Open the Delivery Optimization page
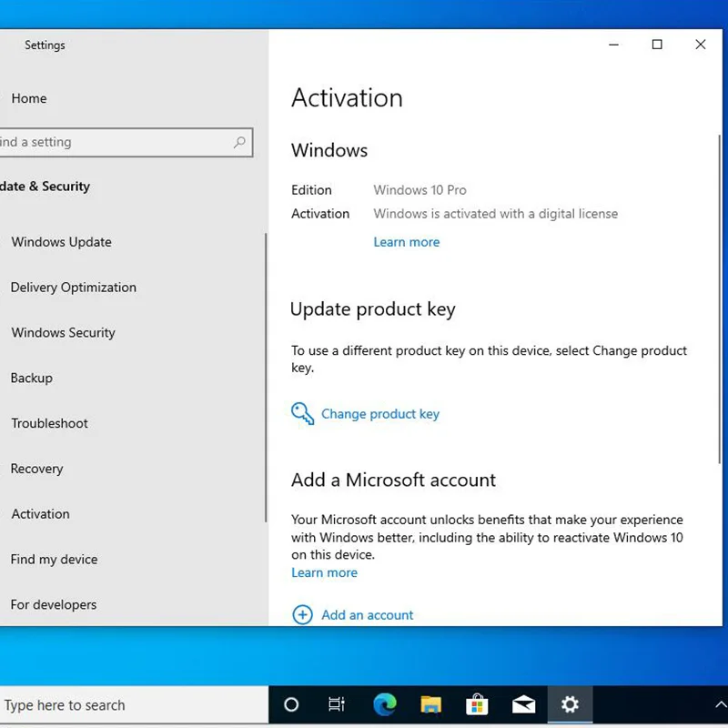This screenshot has height=728, width=728. coord(74,288)
